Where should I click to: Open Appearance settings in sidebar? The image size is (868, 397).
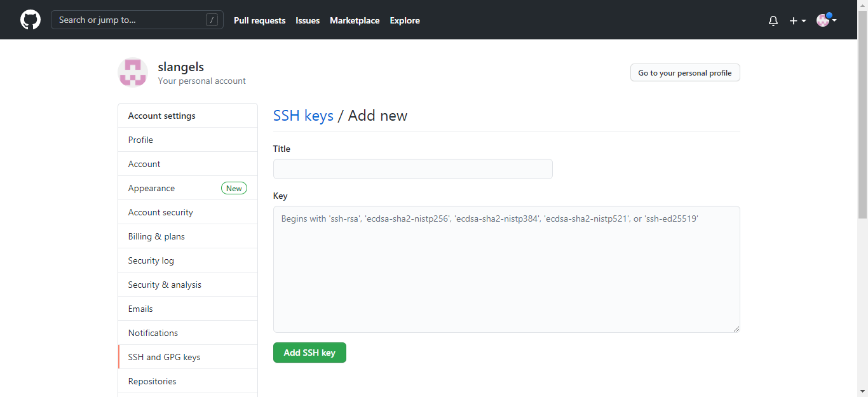coord(187,188)
